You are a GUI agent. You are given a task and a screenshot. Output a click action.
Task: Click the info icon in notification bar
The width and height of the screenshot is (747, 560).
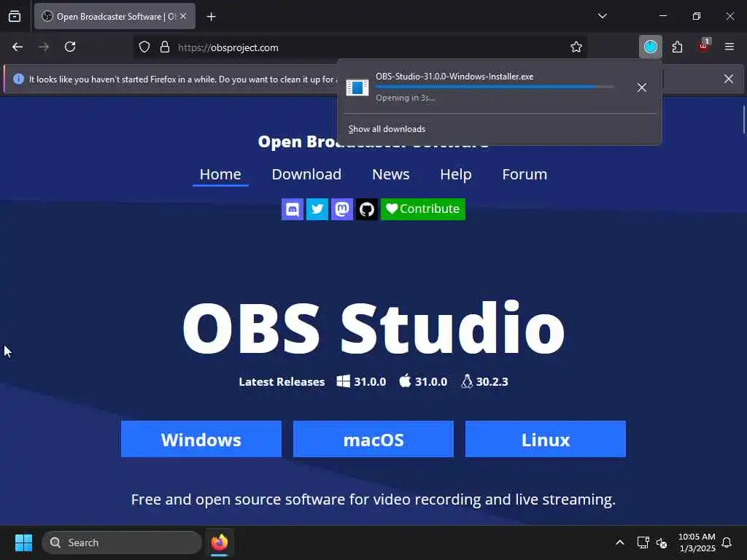(x=18, y=79)
